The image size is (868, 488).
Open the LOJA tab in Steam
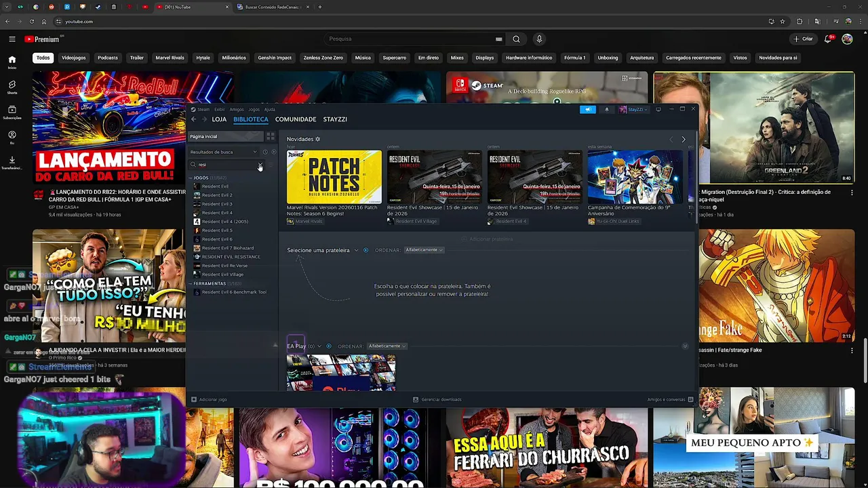pyautogui.click(x=219, y=119)
